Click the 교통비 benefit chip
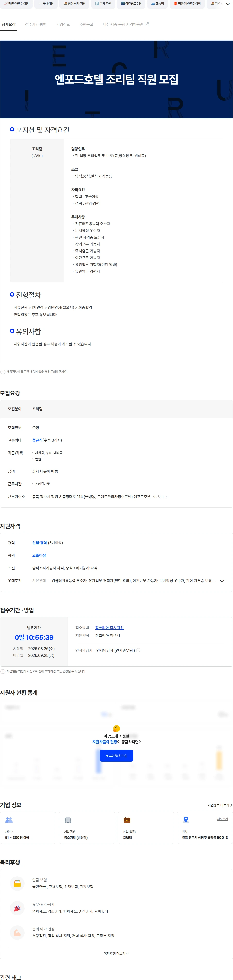 point(157,4)
